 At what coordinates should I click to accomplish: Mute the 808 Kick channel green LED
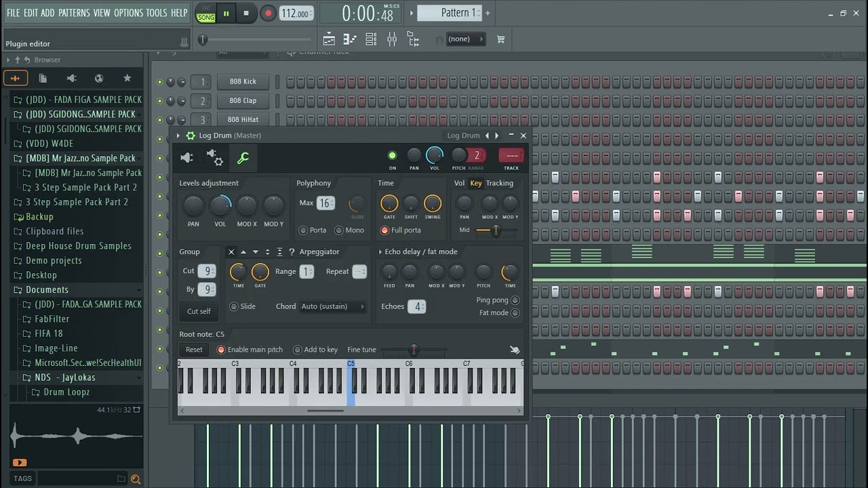click(x=160, y=82)
